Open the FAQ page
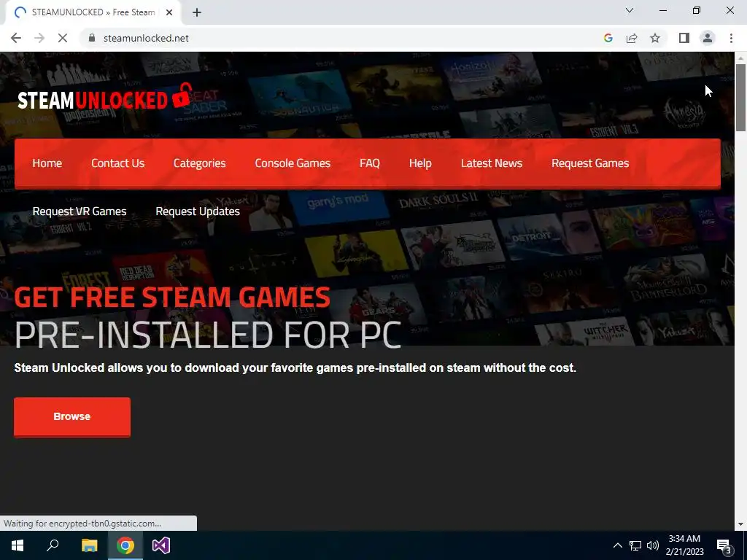The width and height of the screenshot is (747, 560). (370, 163)
